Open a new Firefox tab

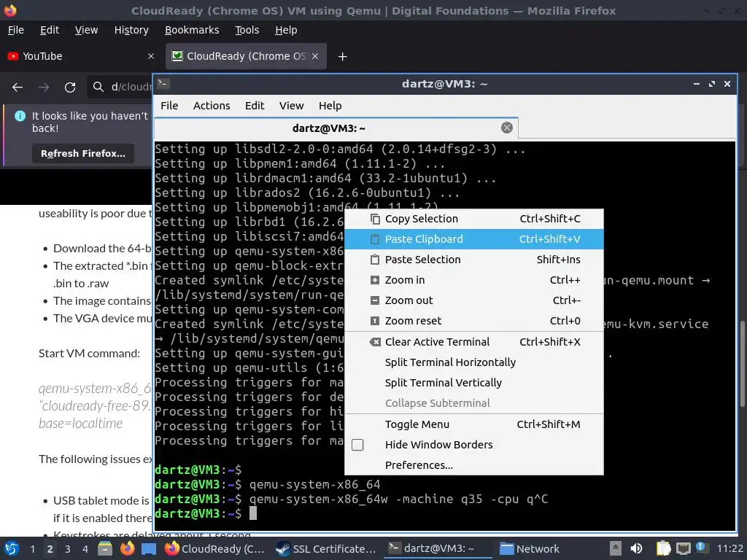[x=342, y=57]
